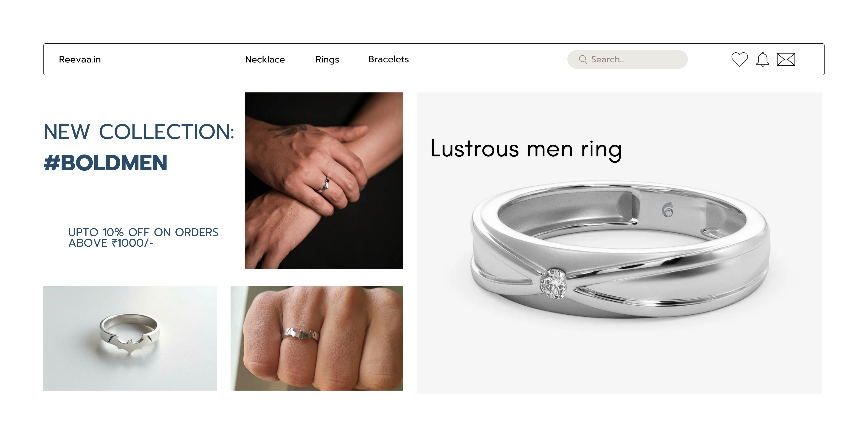Go to the Rings category
The image size is (868, 434).
[x=327, y=60]
